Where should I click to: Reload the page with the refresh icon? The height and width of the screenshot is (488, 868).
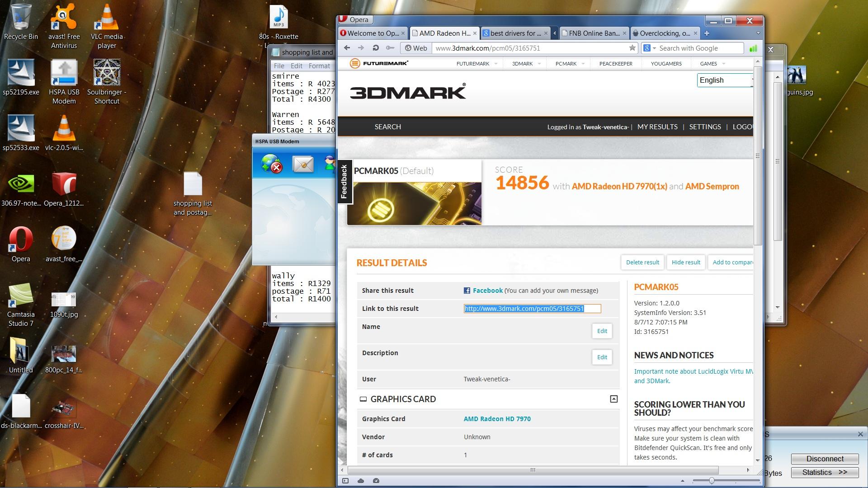click(375, 48)
